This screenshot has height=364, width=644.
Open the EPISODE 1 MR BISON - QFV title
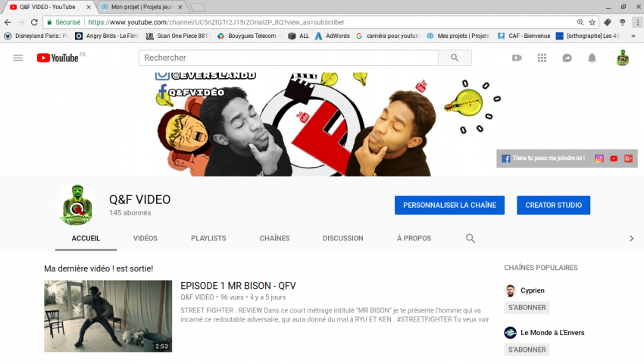(x=238, y=286)
